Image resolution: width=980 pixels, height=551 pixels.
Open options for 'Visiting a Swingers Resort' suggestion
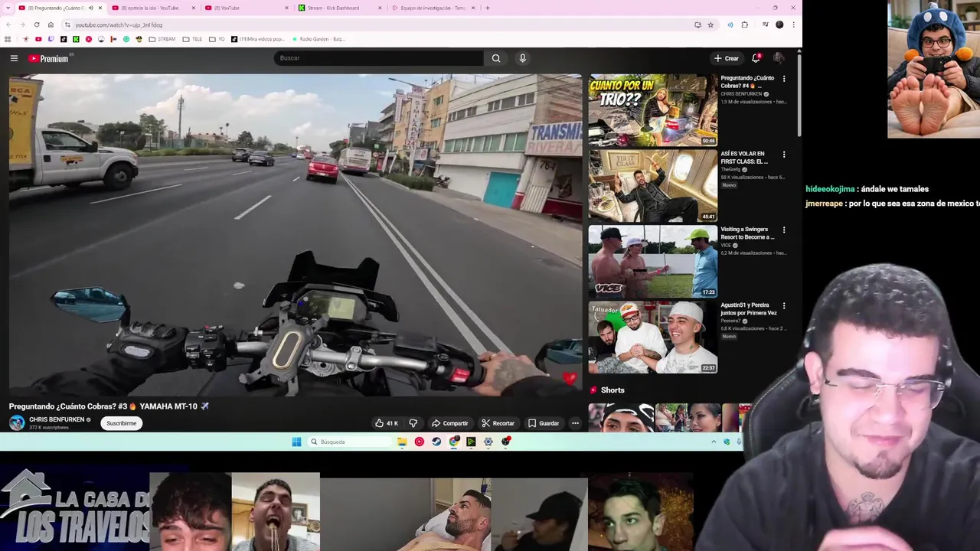784,230
